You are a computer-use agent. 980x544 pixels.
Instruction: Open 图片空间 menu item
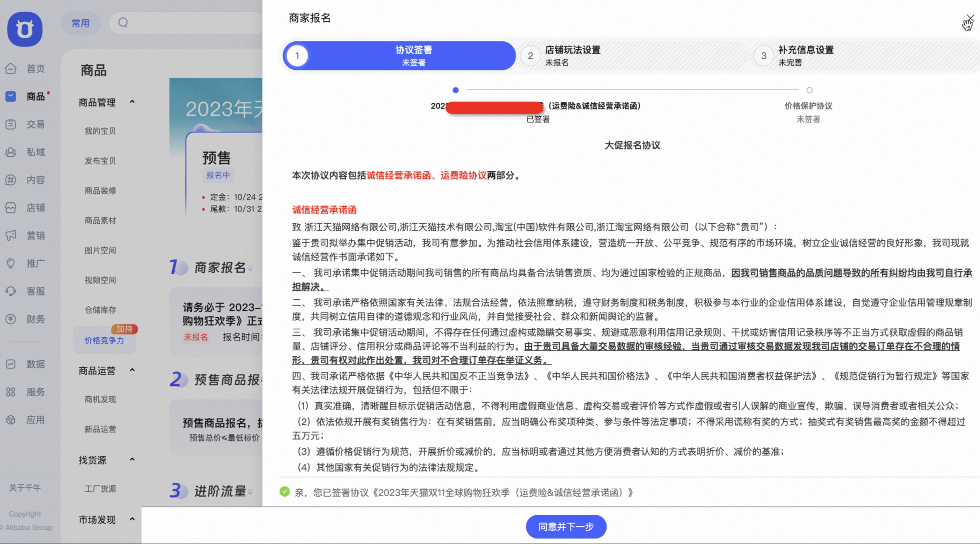pos(100,250)
